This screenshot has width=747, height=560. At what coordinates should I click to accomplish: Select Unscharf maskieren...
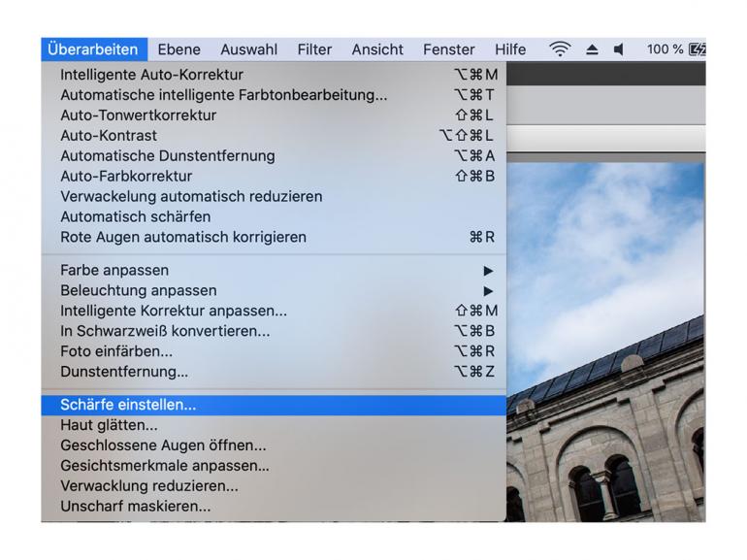pyautogui.click(x=274, y=507)
